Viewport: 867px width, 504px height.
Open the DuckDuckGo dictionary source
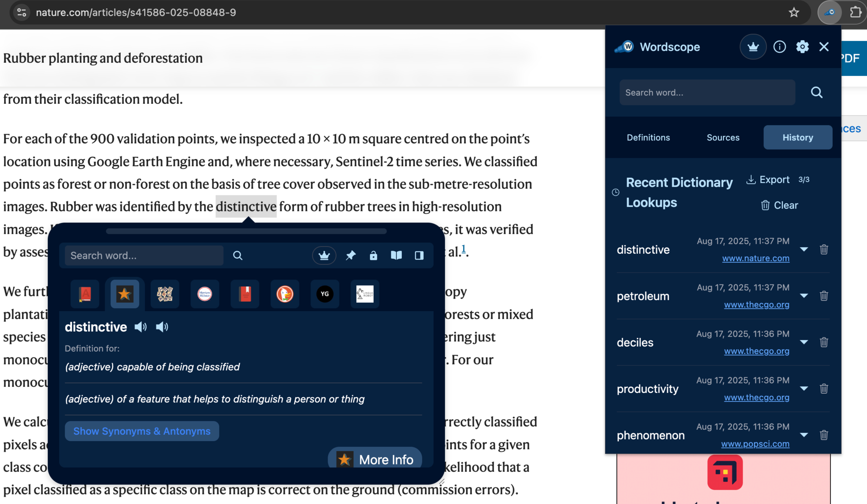pyautogui.click(x=284, y=294)
